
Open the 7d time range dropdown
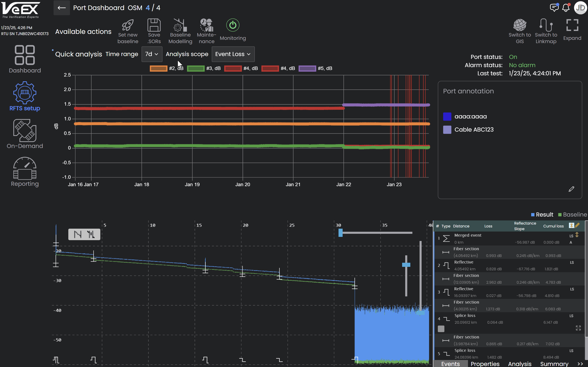coord(152,54)
